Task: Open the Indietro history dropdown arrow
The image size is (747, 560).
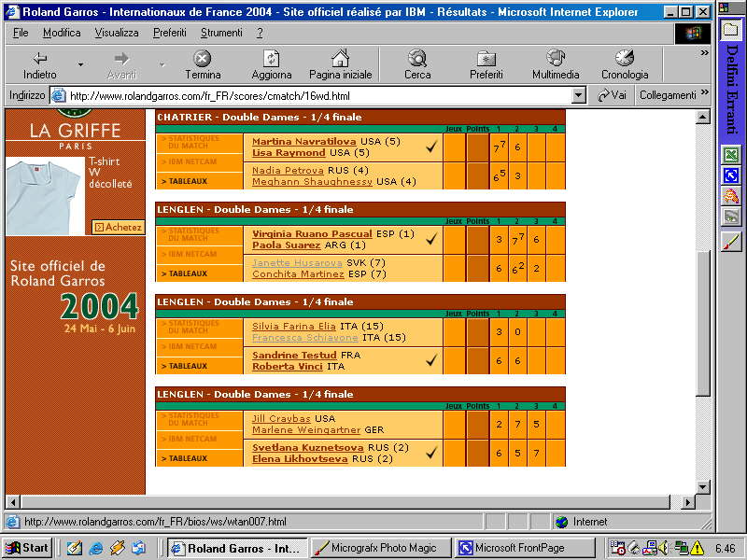Action: click(80, 64)
